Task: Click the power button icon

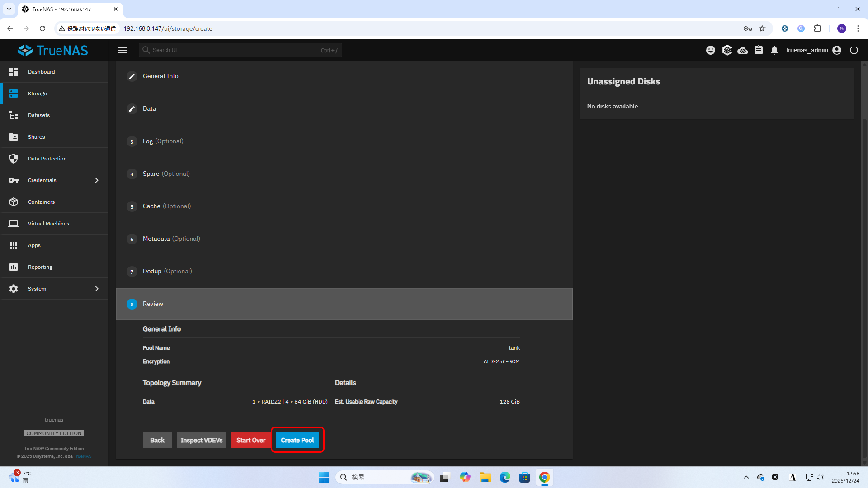Action: click(x=854, y=50)
